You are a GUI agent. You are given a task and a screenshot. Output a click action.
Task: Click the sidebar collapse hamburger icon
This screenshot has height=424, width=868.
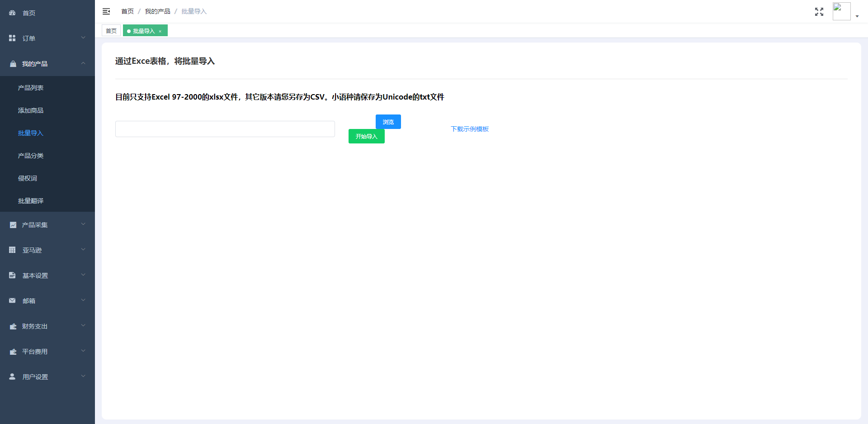[x=106, y=11]
